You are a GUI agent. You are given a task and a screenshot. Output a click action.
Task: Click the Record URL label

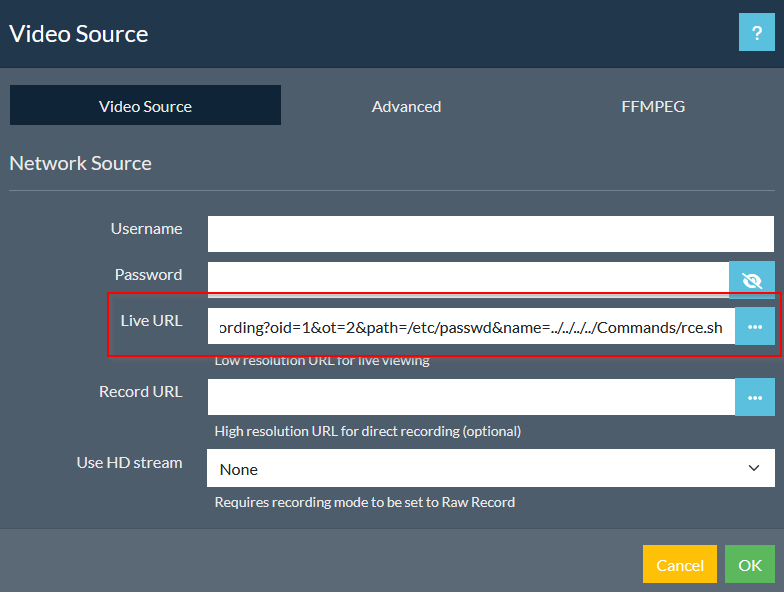coord(140,392)
